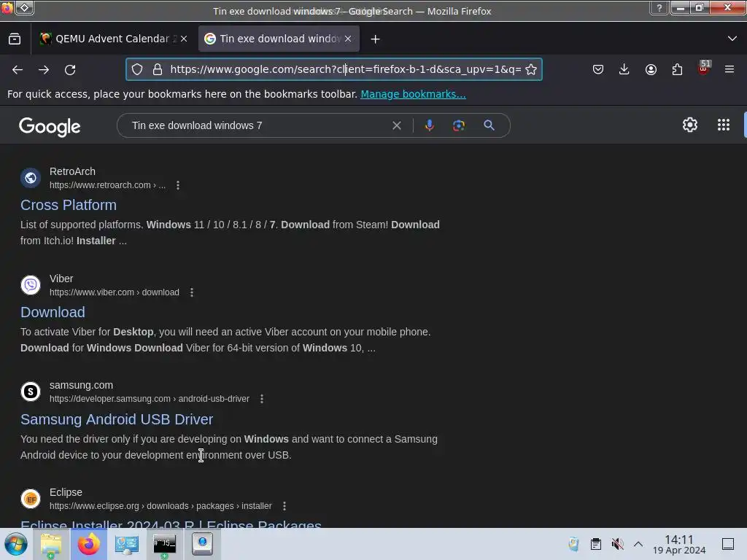The width and height of the screenshot is (747, 560).
Task: Toggle the muted volume tray icon
Action: coord(617,544)
